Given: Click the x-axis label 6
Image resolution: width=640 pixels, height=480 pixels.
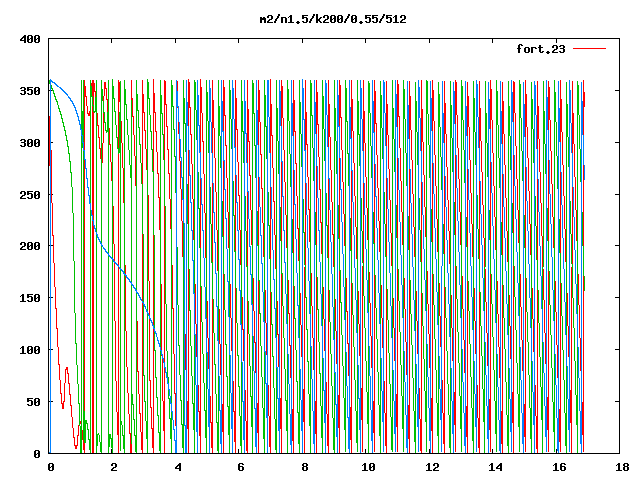Looking at the screenshot, I should pos(241,467).
